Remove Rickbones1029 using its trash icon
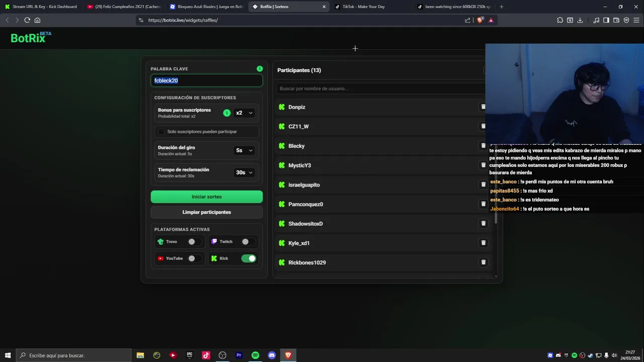The width and height of the screenshot is (644, 362). point(483,262)
